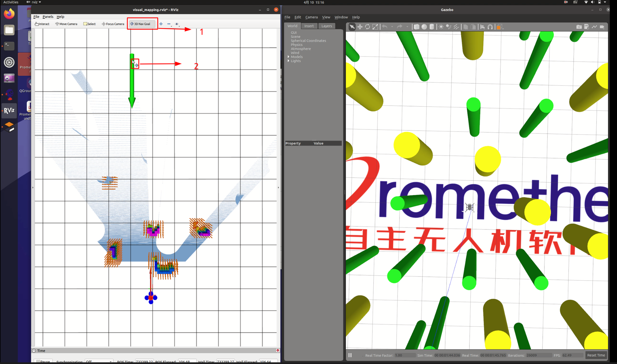Click the Wall Time field in RViz
This screenshot has width=617, height=364.
(x=225, y=361)
